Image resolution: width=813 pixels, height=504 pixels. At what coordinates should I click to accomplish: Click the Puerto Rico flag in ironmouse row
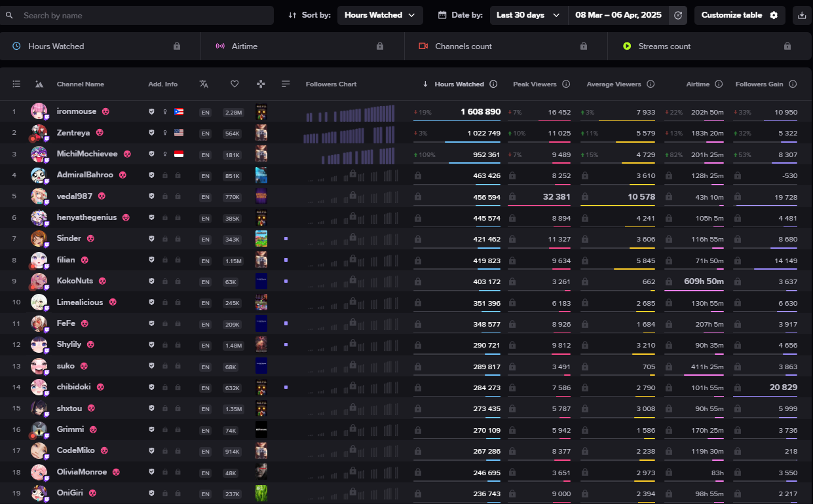179,112
